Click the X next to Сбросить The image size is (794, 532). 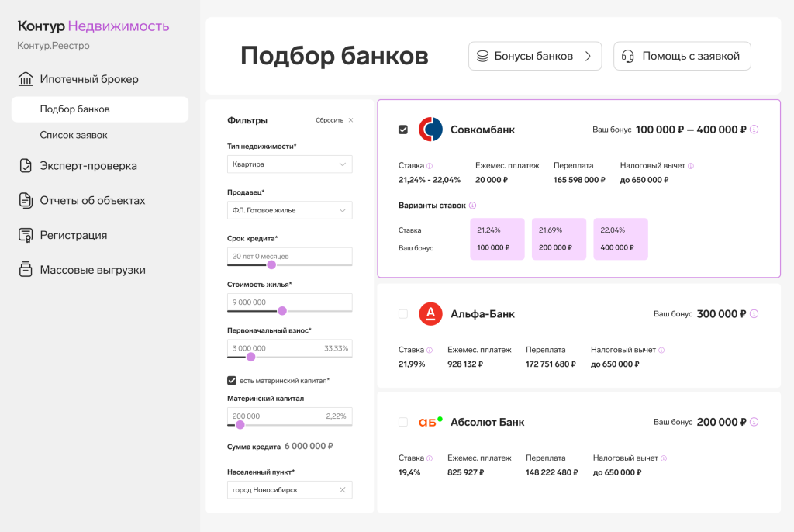point(351,120)
